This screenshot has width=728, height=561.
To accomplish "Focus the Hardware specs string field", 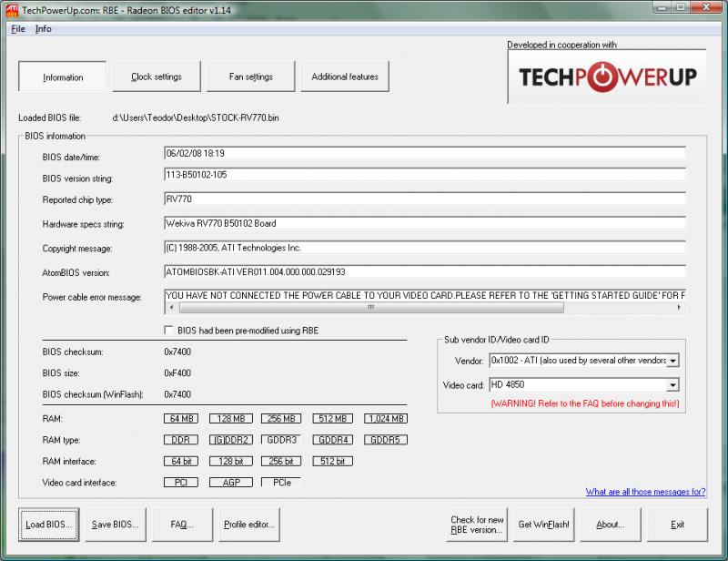I will coord(425,223).
